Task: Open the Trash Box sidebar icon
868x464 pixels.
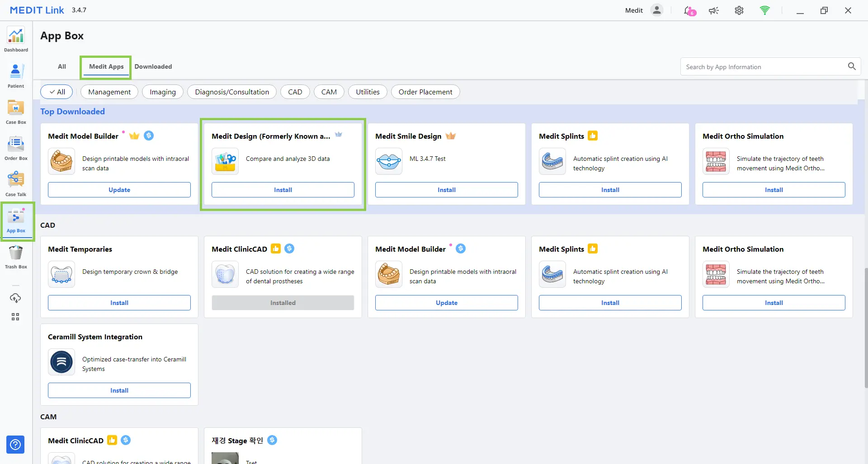Action: (16, 257)
